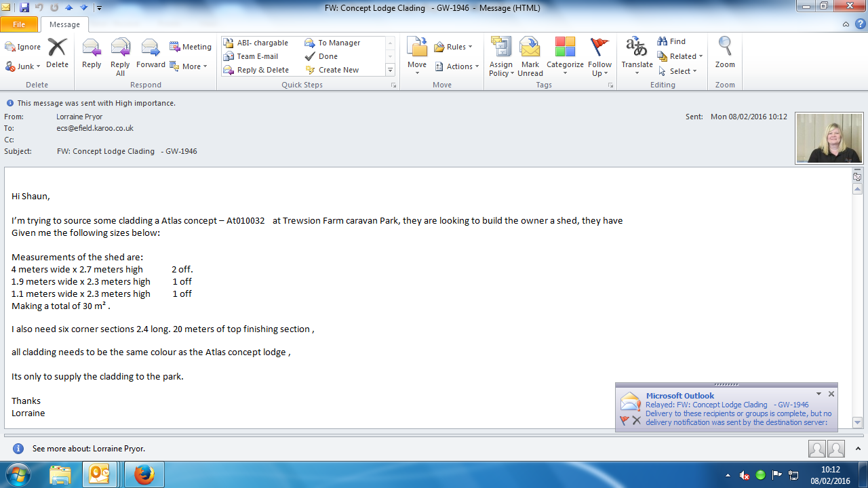Open the Related dropdown
Viewport: 868px width, 488px height.
point(680,56)
